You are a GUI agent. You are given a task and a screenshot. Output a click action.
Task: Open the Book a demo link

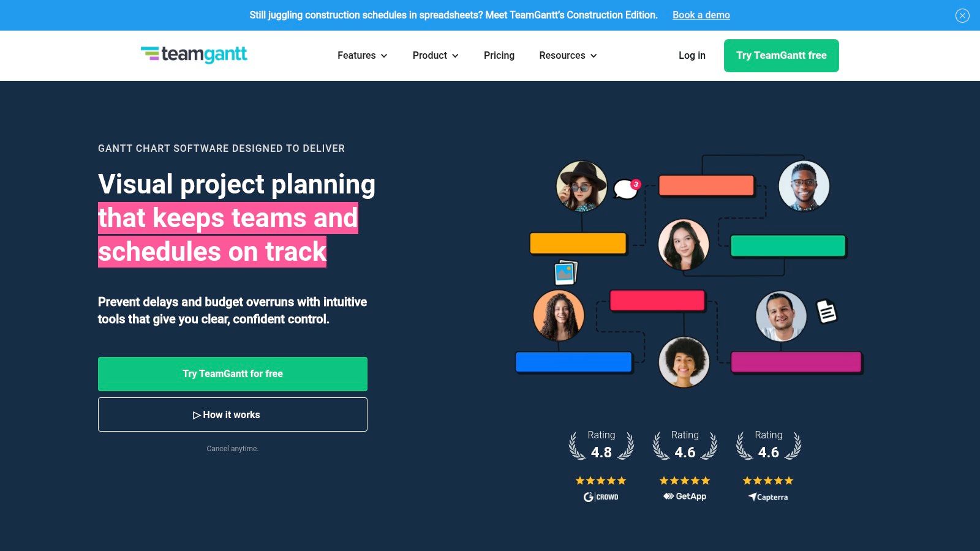(701, 15)
